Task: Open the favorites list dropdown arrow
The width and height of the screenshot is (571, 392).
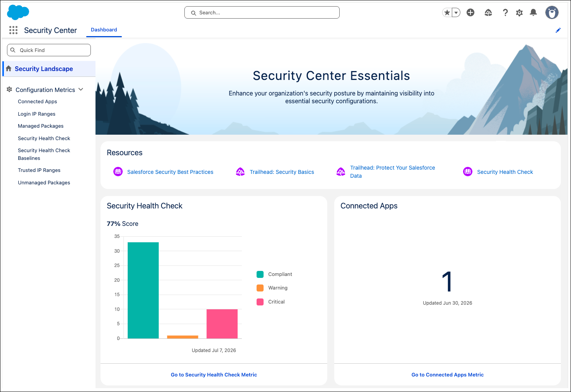Action: 456,13
